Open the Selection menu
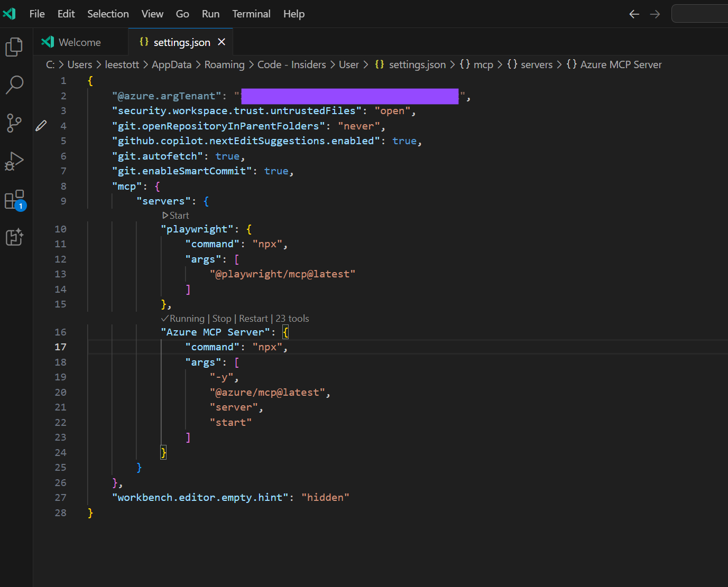The width and height of the screenshot is (728, 587). click(108, 14)
